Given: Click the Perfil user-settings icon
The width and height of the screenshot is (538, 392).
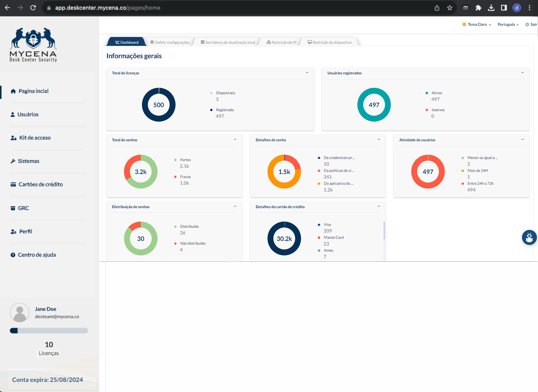Looking at the screenshot, I should pos(14,231).
